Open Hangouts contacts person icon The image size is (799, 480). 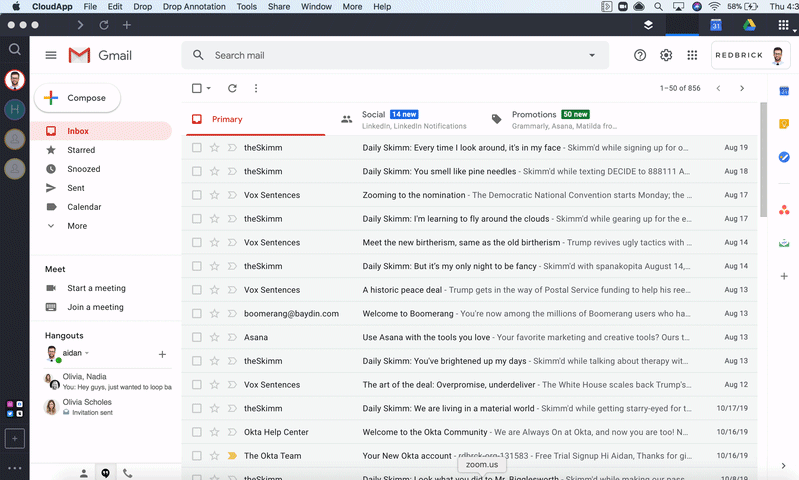pyautogui.click(x=84, y=473)
